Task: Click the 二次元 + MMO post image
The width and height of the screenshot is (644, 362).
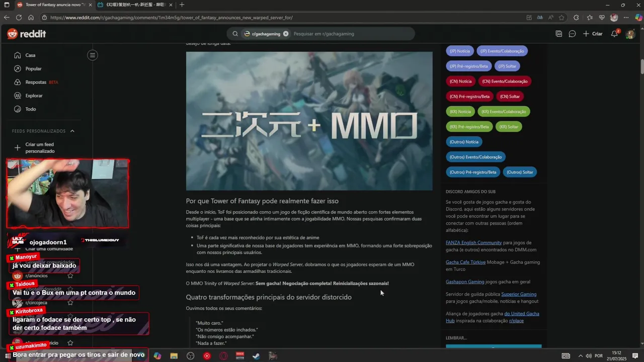Action: [309, 121]
